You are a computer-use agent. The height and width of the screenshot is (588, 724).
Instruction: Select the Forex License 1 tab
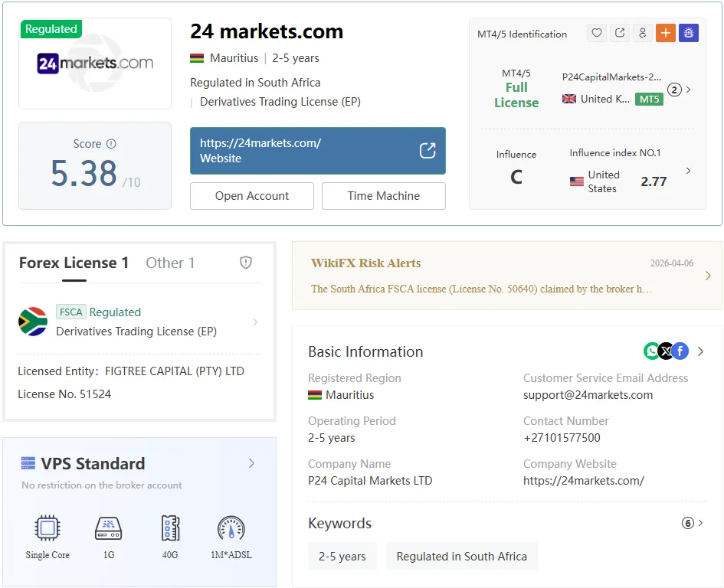(74, 263)
